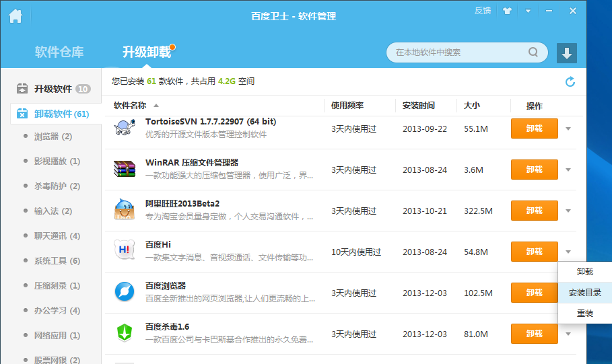The height and width of the screenshot is (364, 612).
Task: Open the skin (shirt) icon
Action: (508, 11)
